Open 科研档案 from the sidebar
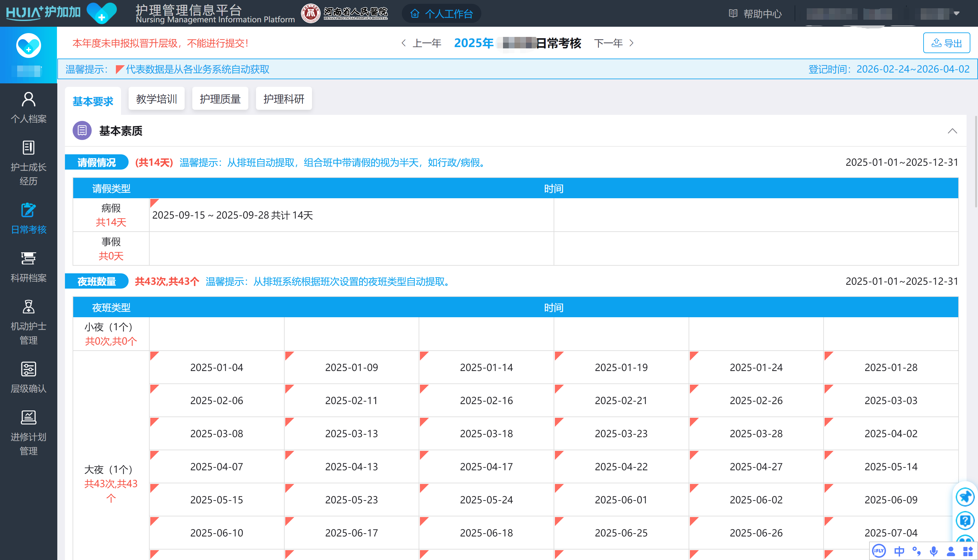Screen dimensions: 978x560 [x=28, y=267]
